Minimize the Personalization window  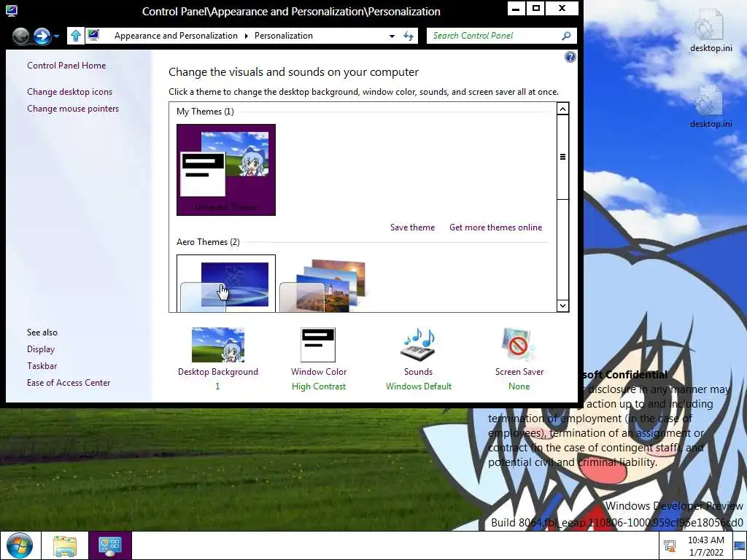[x=516, y=8]
